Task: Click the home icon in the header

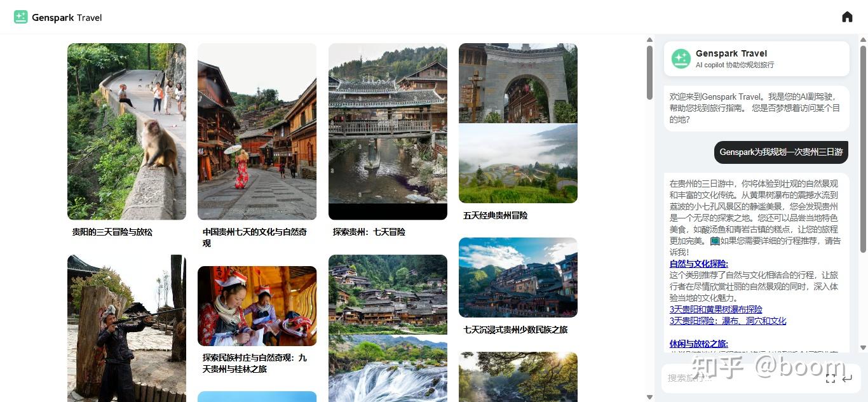Action: point(847,17)
